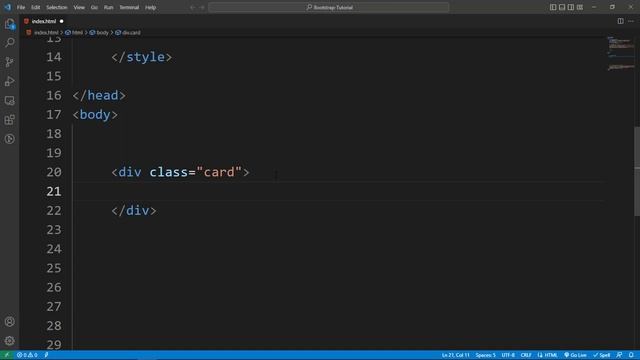
Task: Open the Manage gear icon
Action: pos(10,340)
